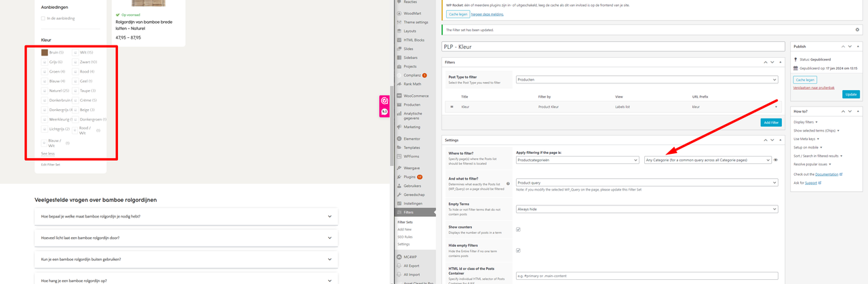Click the Add Filter button
This screenshot has width=868, height=284.
pyautogui.click(x=771, y=123)
